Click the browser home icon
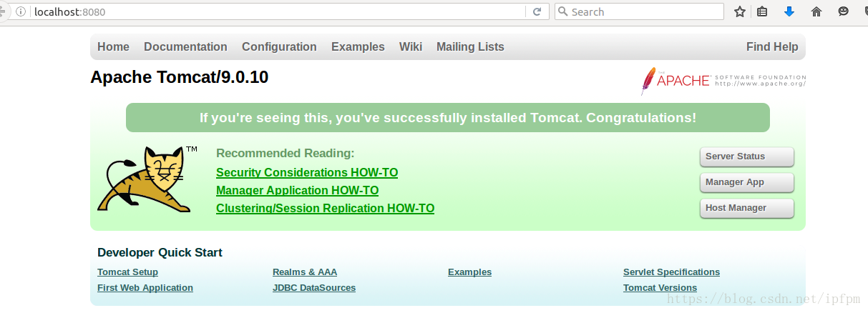Image resolution: width=868 pixels, height=313 pixels. click(x=816, y=11)
